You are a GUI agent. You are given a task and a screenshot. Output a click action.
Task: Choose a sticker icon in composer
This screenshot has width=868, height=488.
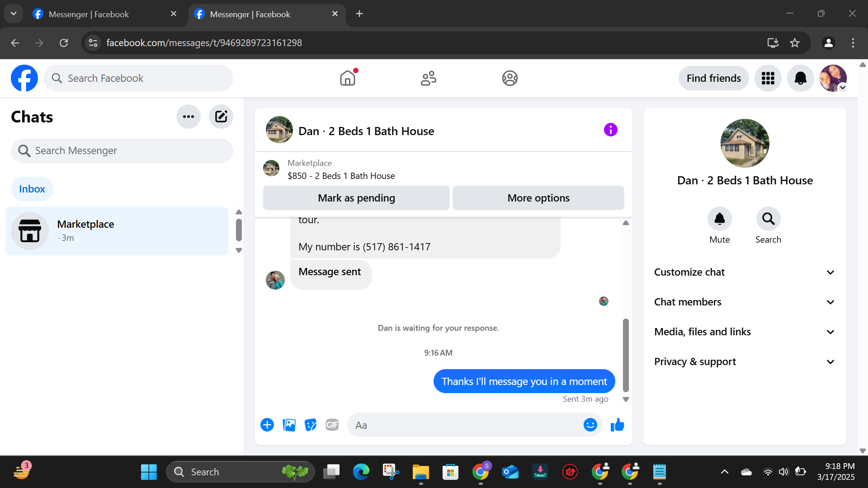[311, 425]
